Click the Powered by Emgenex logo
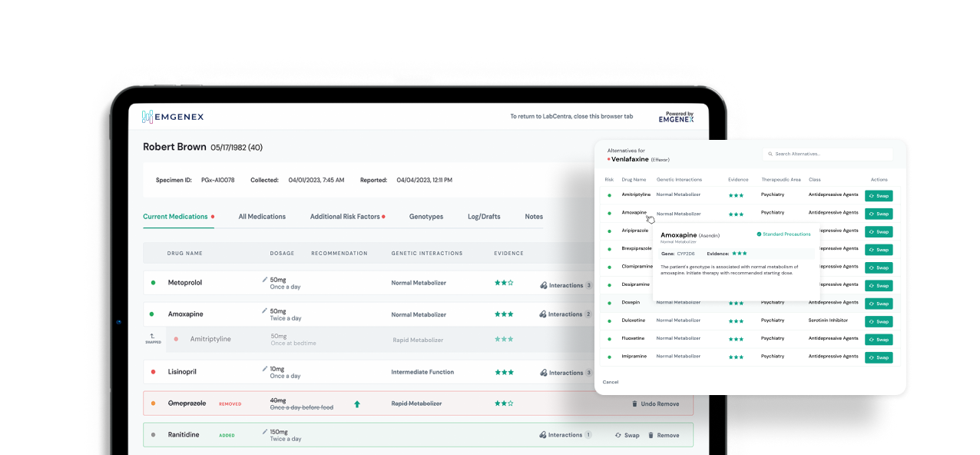The width and height of the screenshot is (980, 455). (676, 117)
